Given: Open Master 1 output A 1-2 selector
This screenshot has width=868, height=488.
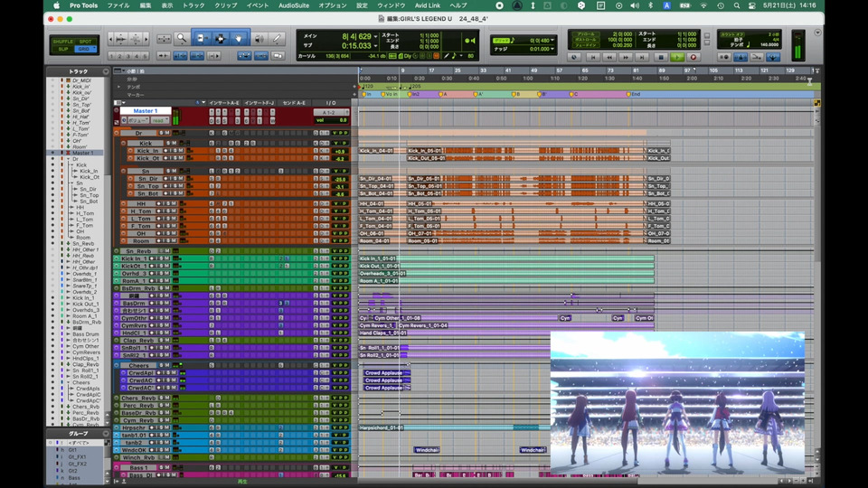Looking at the screenshot, I should pyautogui.click(x=331, y=112).
